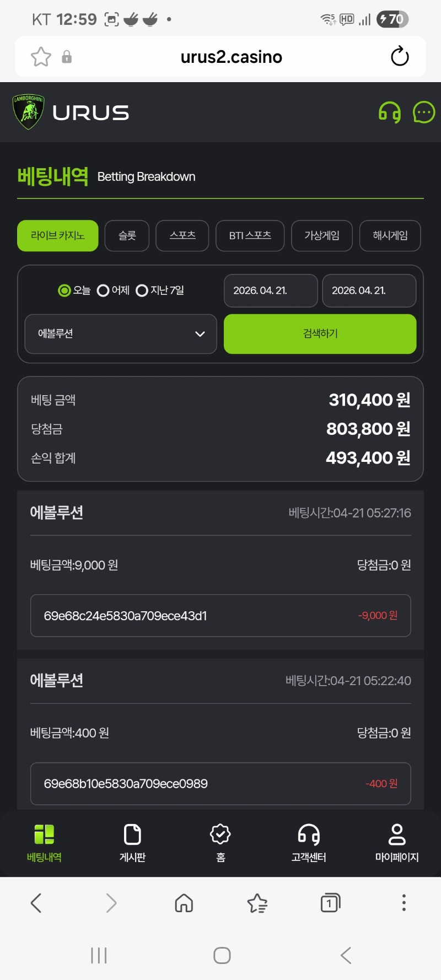Screen dimensions: 441x980
Task: Go to 홈 in bottom navigation
Action: point(220,842)
